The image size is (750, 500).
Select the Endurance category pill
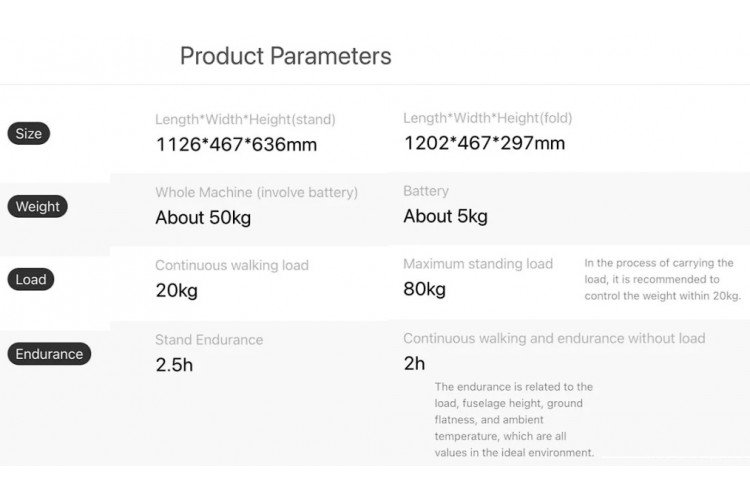click(49, 354)
